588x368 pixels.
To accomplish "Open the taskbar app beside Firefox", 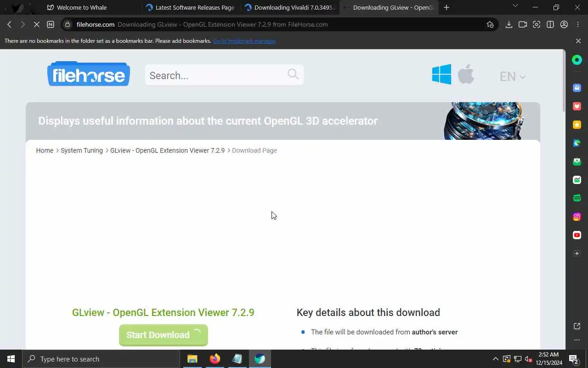I will 237,359.
